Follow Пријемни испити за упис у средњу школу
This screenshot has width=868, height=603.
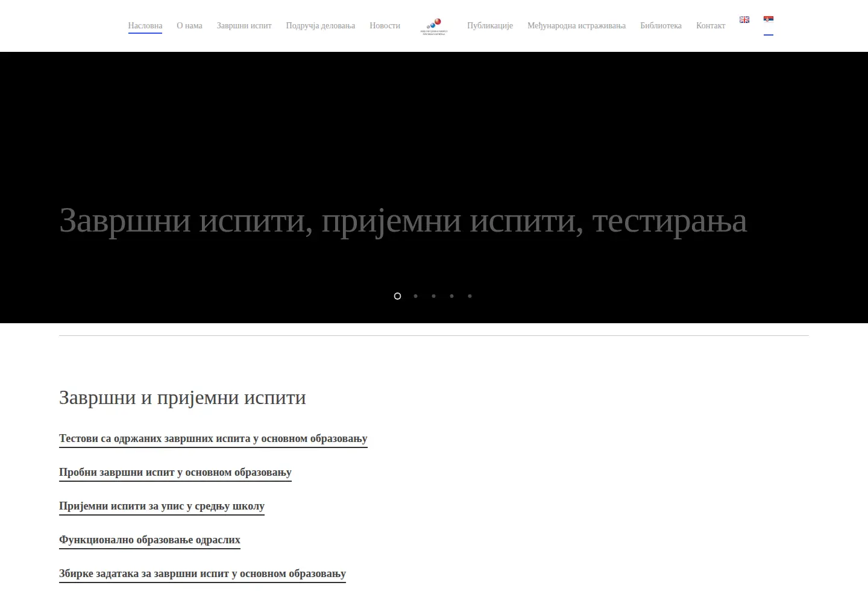point(162,507)
